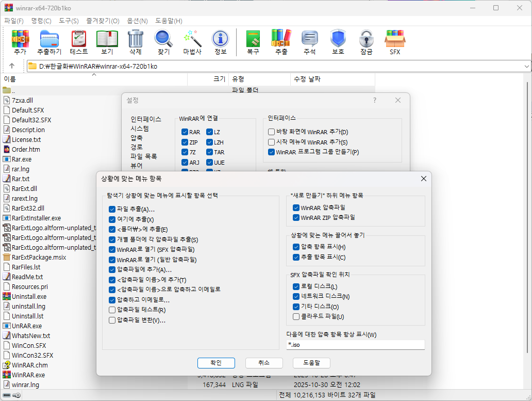The height and width of the screenshot is (401, 532).
Task: Click the *.iso file mask input field
Action: tap(356, 345)
